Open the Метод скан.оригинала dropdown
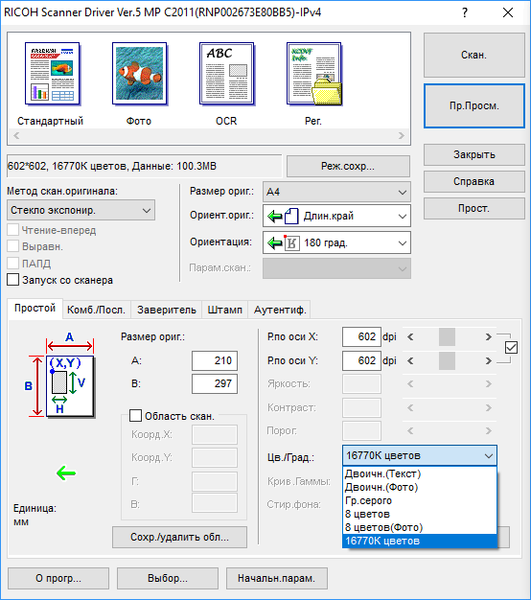 tap(81, 210)
